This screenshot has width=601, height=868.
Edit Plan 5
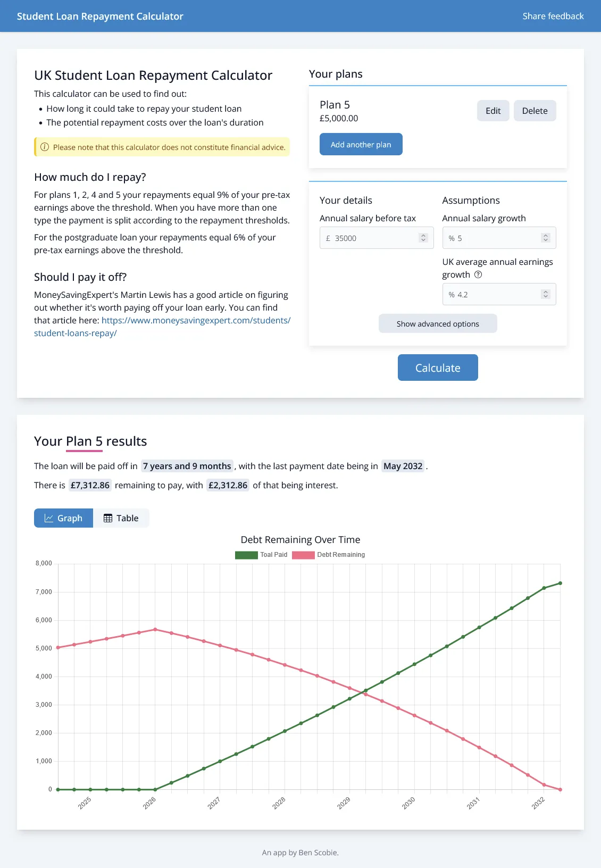493,111
